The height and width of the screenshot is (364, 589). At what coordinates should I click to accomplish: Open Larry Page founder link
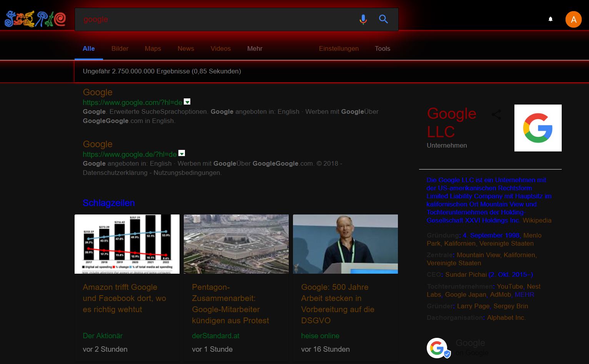click(473, 306)
